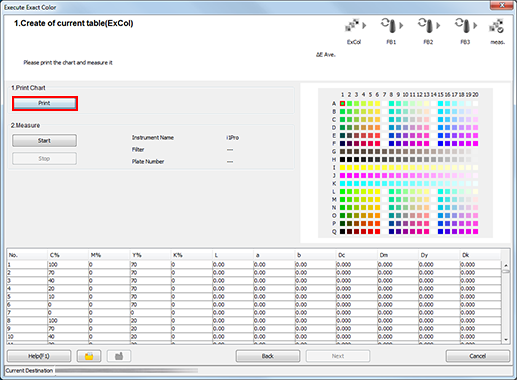This screenshot has width=517, height=380.
Task: Close the Execute Exact Color window
Action: click(x=502, y=5)
